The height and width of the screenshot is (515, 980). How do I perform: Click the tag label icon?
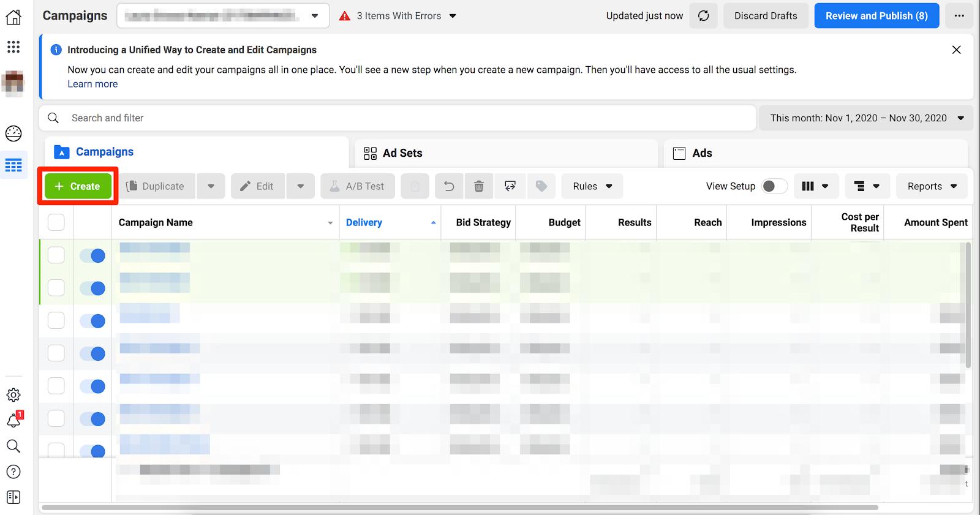[541, 186]
